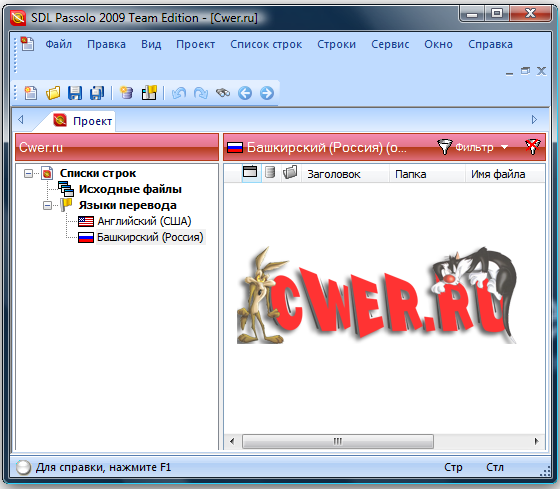Click the window icon column header
The height and width of the screenshot is (489, 560).
pyautogui.click(x=250, y=172)
